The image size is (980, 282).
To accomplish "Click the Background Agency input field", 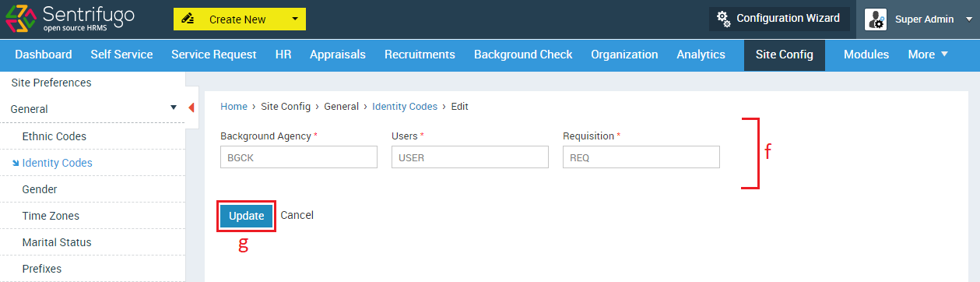I will pos(299,157).
